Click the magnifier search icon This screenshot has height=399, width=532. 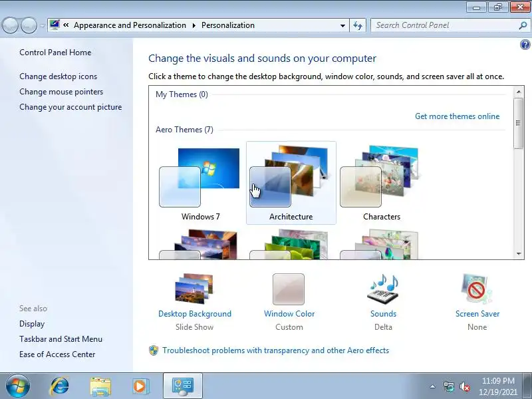(523, 25)
